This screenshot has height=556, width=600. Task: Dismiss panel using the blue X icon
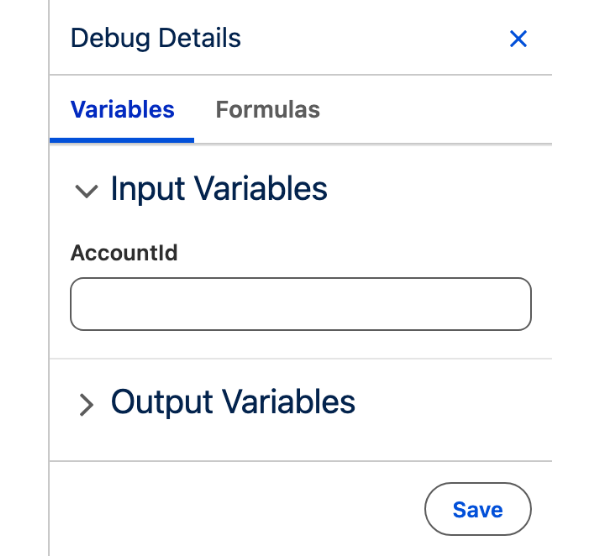[518, 39]
